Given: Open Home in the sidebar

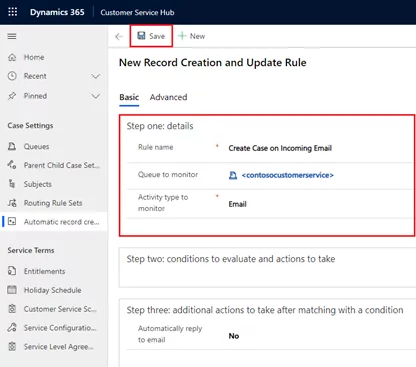Looking at the screenshot, I should tap(34, 57).
